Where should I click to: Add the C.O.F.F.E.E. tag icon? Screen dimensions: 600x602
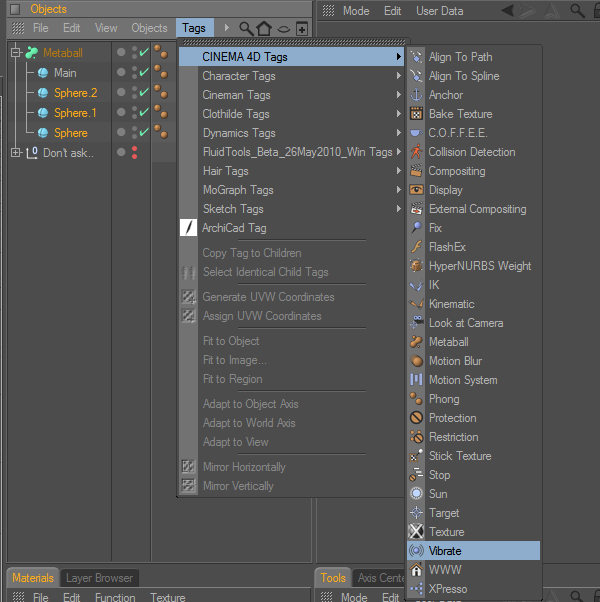pos(416,133)
